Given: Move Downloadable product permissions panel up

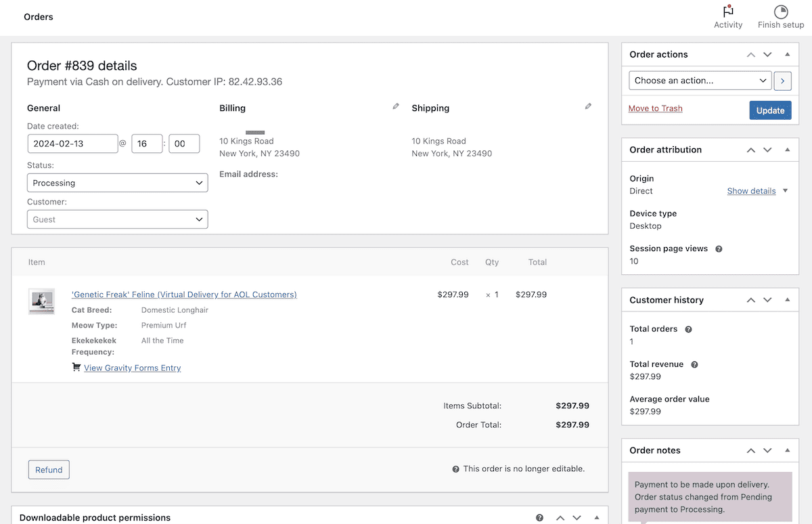Looking at the screenshot, I should 560,518.
